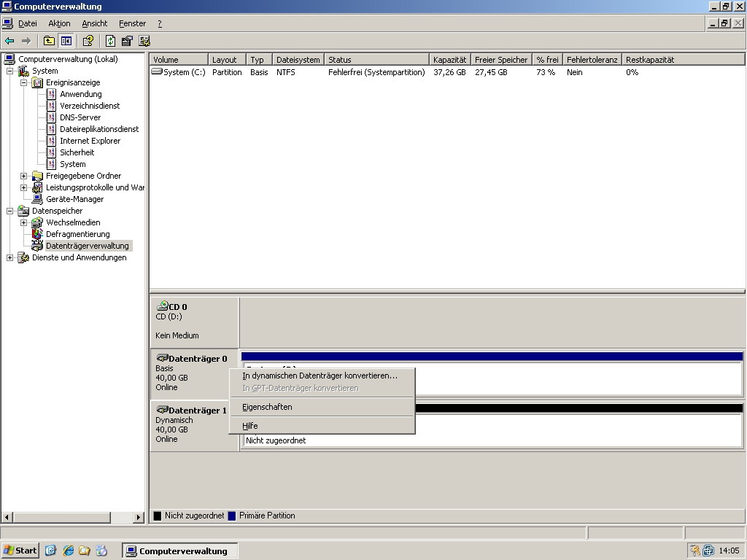Click the Start button
Image resolution: width=747 pixels, height=560 pixels.
point(20,551)
